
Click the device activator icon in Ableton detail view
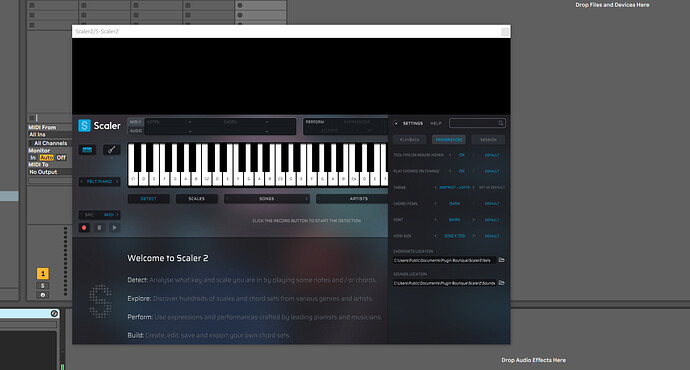click(x=54, y=313)
